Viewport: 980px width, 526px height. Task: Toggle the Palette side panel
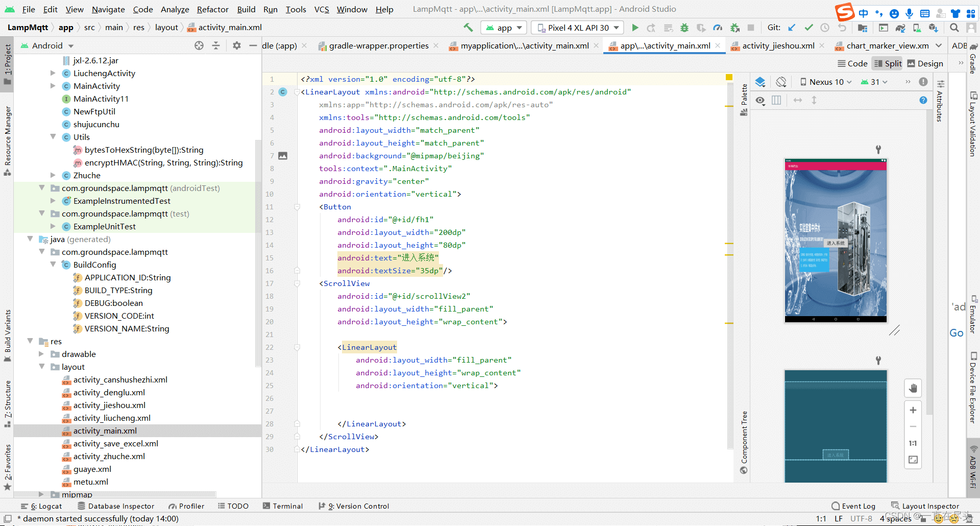744,101
